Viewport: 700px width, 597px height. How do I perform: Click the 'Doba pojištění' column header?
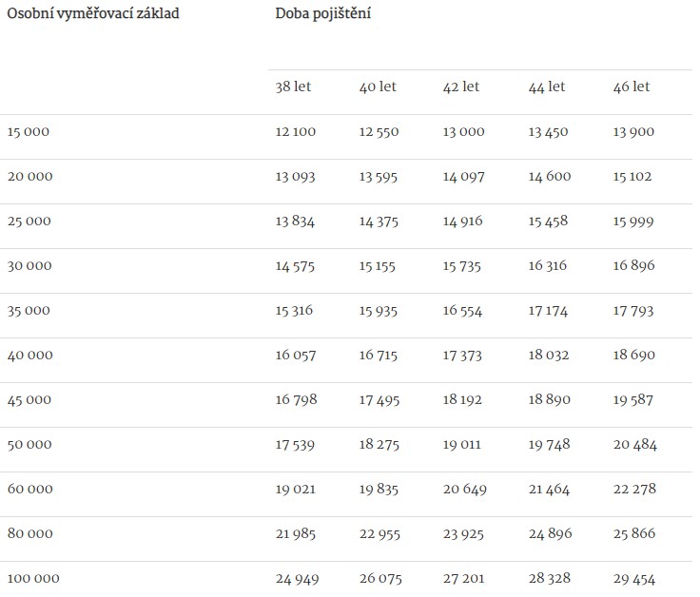click(322, 14)
